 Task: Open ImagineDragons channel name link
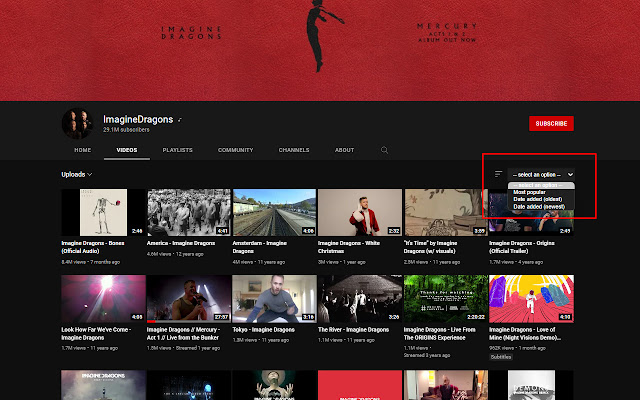point(138,120)
